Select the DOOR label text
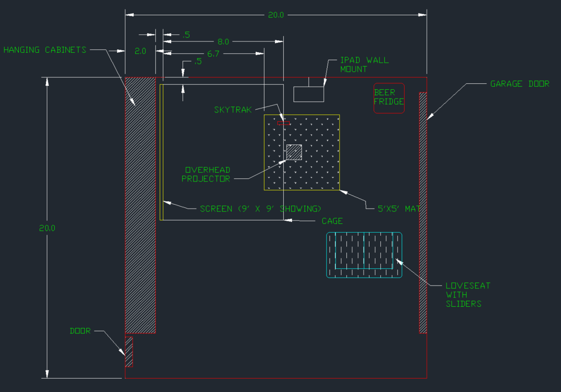The image size is (561, 392). click(x=80, y=331)
